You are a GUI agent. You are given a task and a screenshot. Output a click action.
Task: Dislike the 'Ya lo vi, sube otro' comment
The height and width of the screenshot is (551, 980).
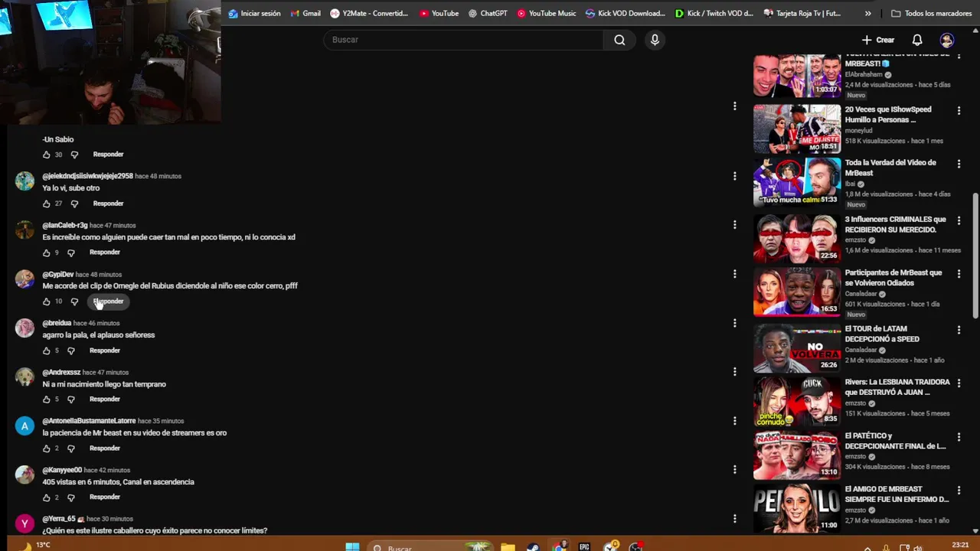[74, 204]
